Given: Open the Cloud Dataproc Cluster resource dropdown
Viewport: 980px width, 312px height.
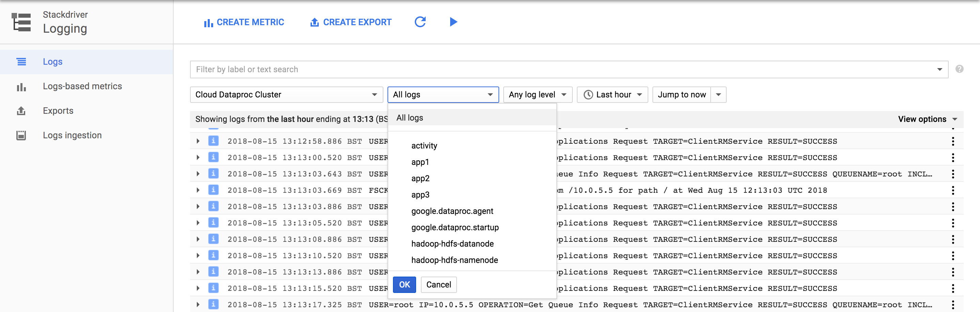Looking at the screenshot, I should pyautogui.click(x=286, y=94).
